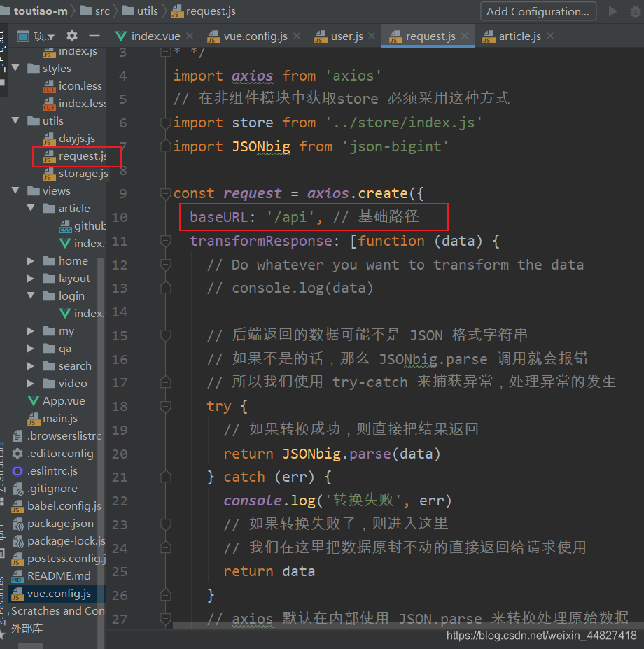644x649 pixels.
Task: Fold the catch block marker at line 21
Action: point(166,477)
